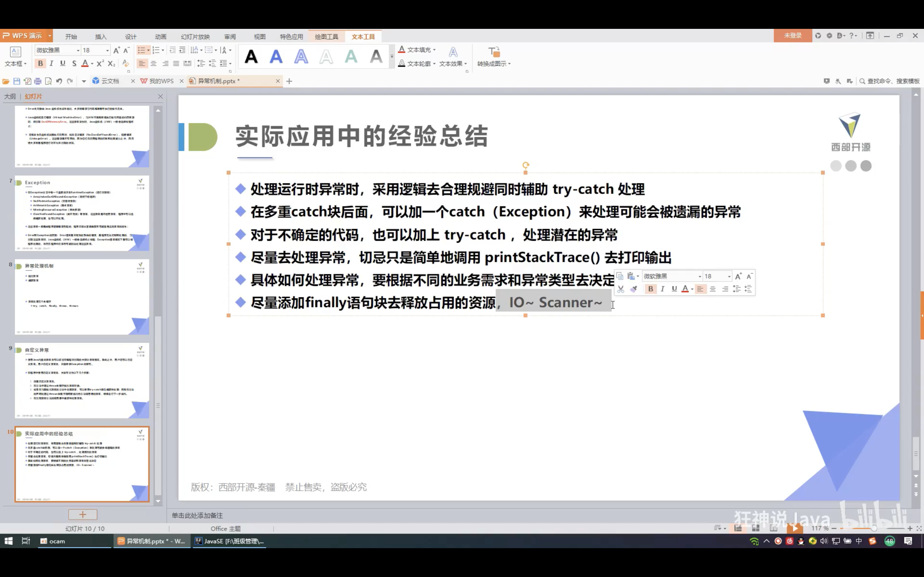Select the blue A text style preset
This screenshot has width=924, height=577.
[x=276, y=57]
